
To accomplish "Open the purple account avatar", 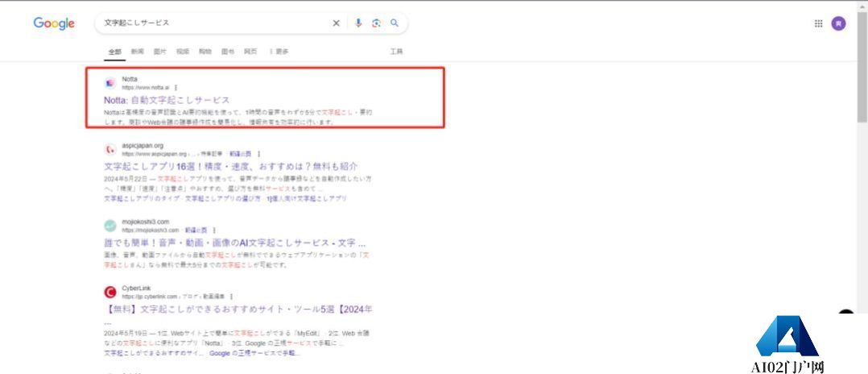I will pos(839,23).
